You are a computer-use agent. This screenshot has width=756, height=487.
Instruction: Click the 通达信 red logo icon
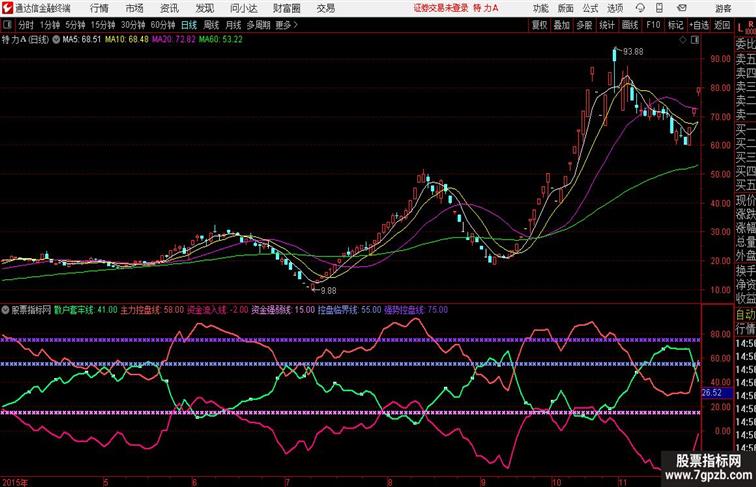(7, 8)
